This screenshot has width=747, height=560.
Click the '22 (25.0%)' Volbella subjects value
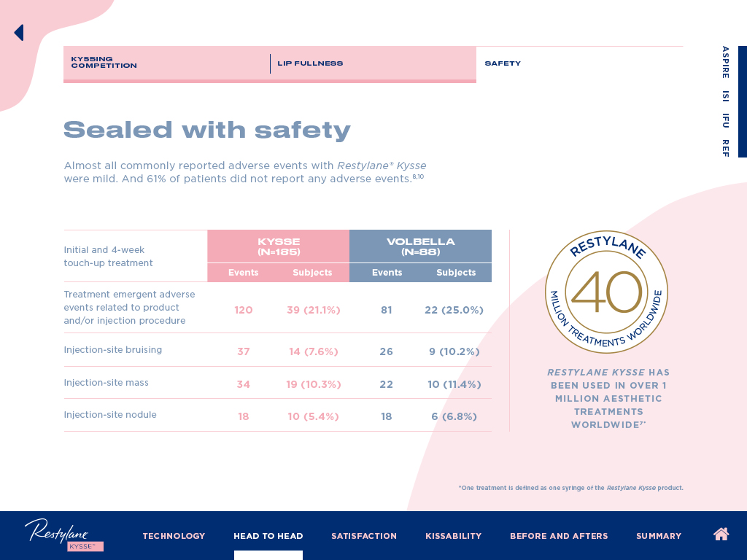(x=454, y=310)
